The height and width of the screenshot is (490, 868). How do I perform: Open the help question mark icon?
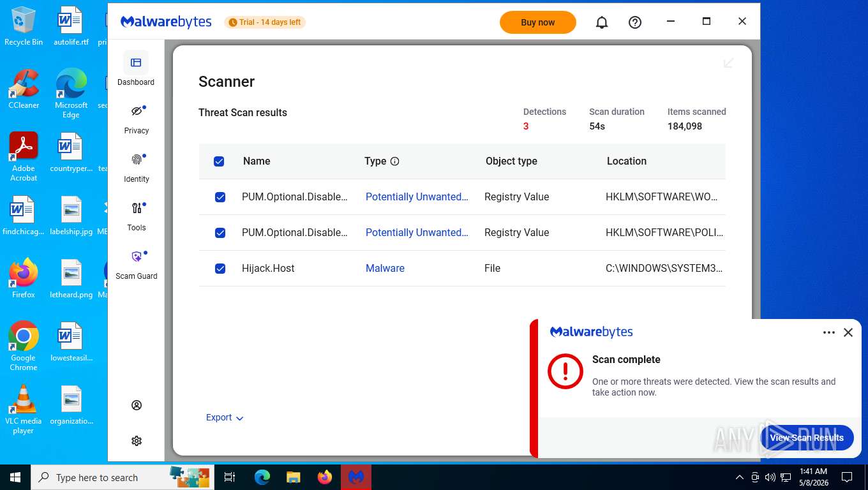[635, 22]
